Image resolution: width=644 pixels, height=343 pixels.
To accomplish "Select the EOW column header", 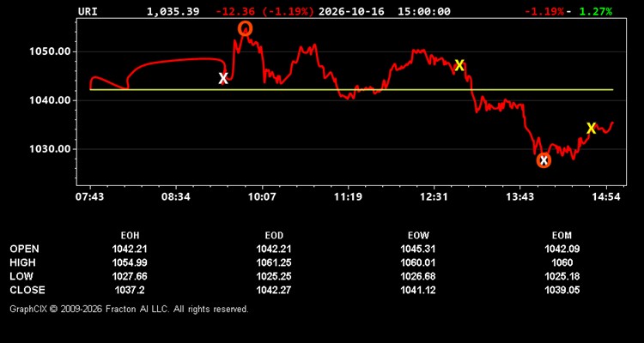I will 418,236.
